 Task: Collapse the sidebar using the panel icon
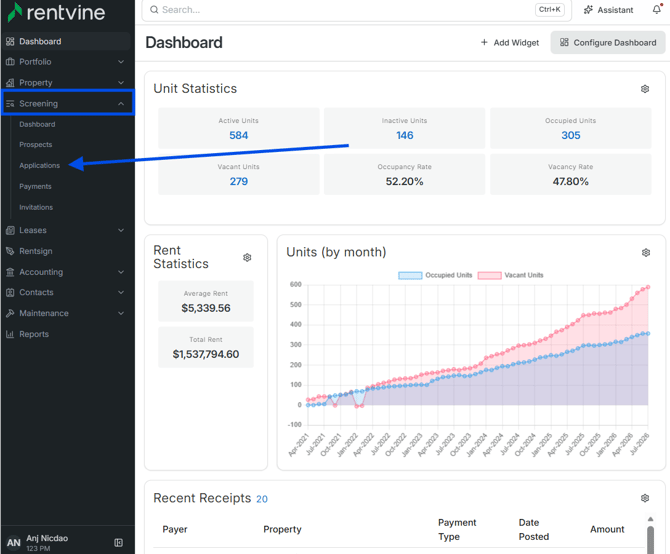(118, 542)
